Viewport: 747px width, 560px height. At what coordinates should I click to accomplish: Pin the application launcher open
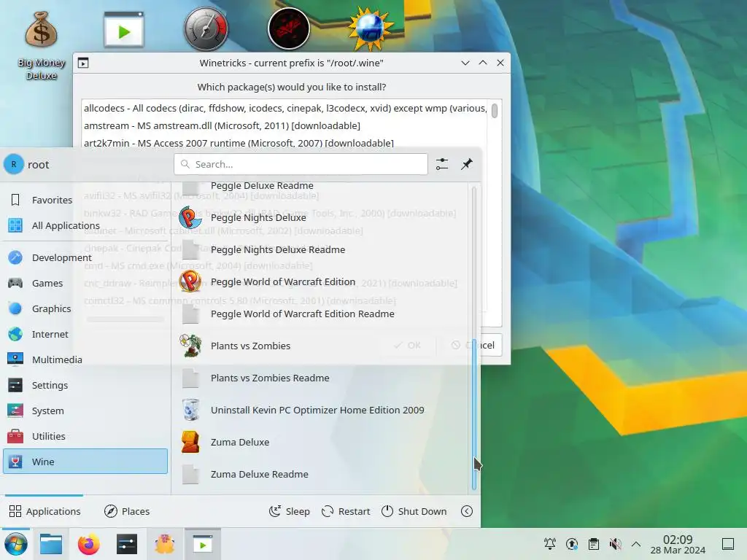point(467,164)
